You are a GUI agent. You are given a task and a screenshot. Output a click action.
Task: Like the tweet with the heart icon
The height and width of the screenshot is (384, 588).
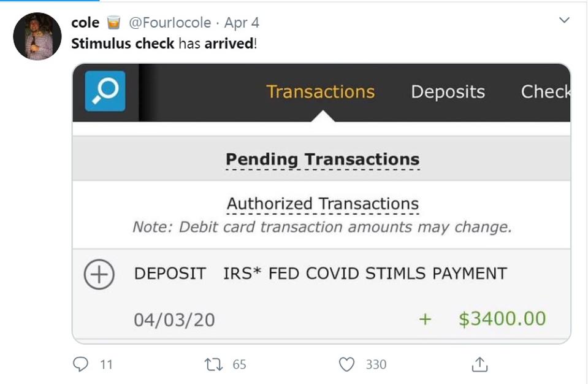click(x=347, y=364)
